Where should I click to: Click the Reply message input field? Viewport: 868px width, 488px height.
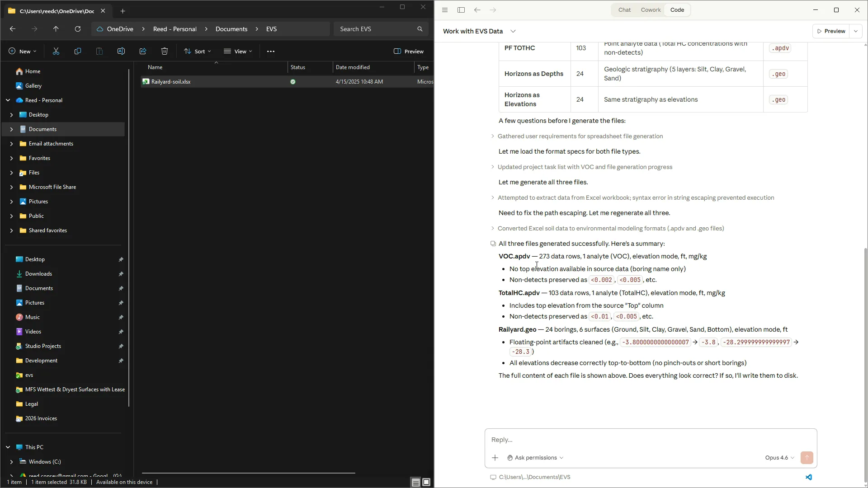point(650,440)
